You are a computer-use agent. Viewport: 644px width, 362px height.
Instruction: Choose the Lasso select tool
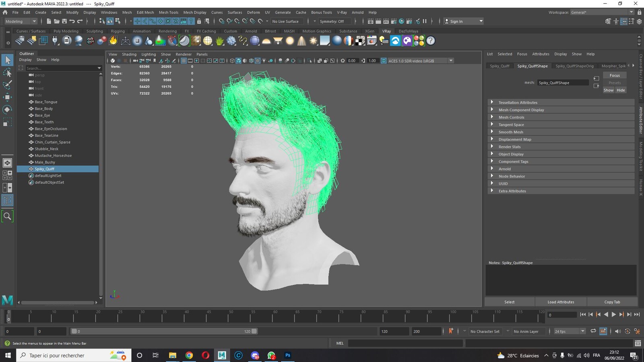coord(7,73)
